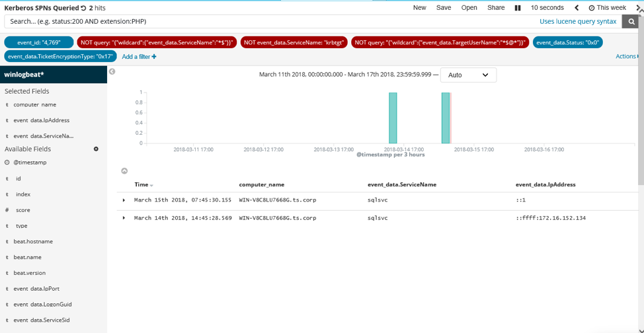Collapse the fields sidebar arrow
This screenshot has height=333, width=644.
pos(112,71)
